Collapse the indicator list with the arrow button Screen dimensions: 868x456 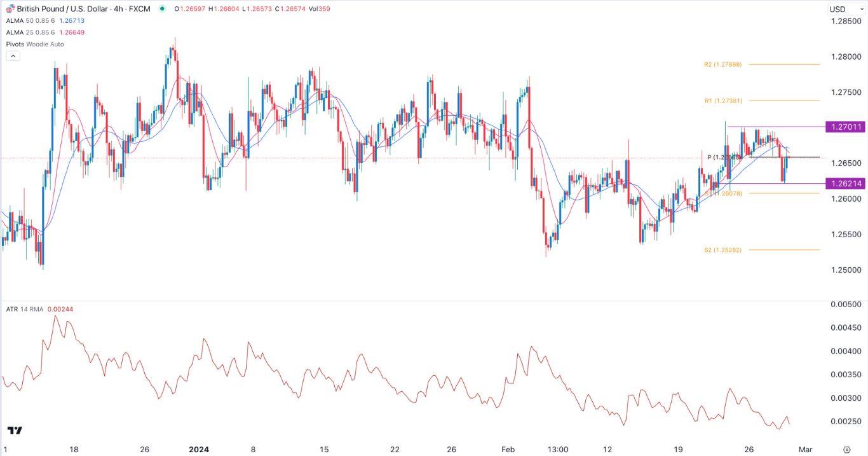[12, 55]
